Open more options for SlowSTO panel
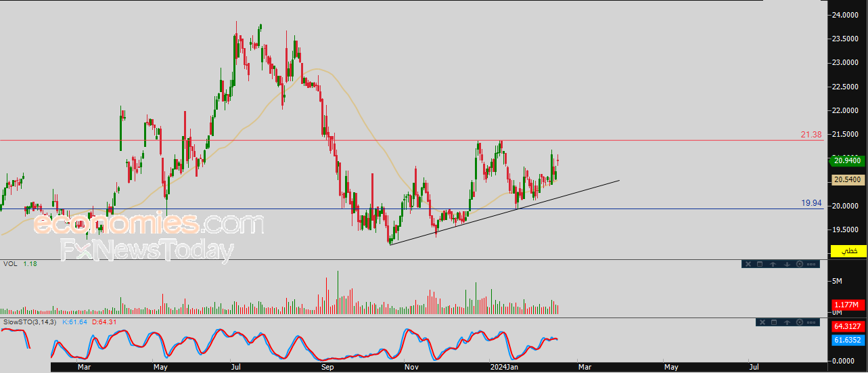 tap(811, 322)
